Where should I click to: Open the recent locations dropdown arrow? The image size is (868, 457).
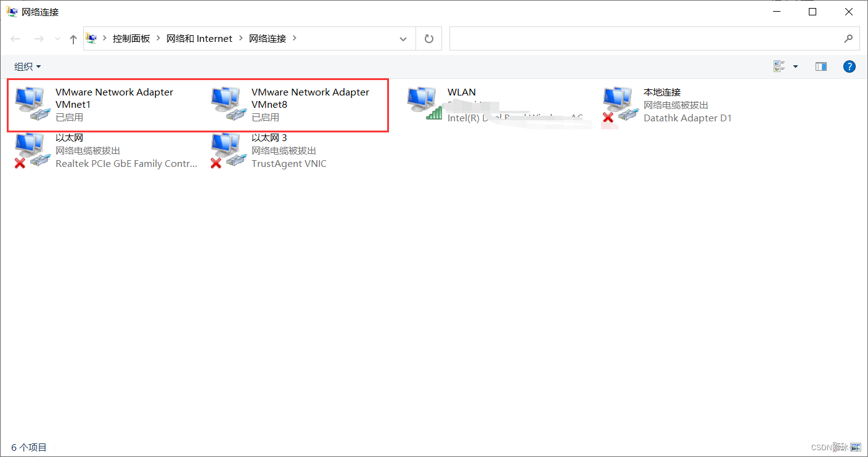pyautogui.click(x=57, y=39)
